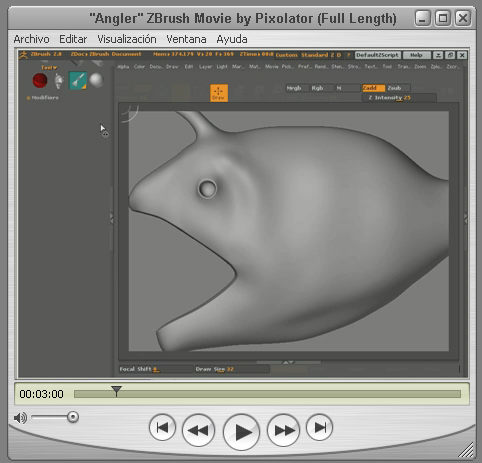This screenshot has height=463, width=482.
Task: Click the movie progress bar
Action: coord(267,394)
